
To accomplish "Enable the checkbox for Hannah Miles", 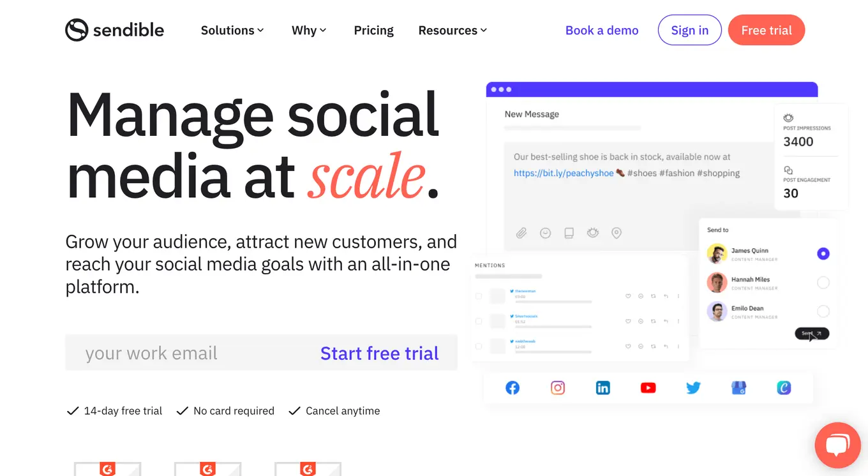I will 823,282.
